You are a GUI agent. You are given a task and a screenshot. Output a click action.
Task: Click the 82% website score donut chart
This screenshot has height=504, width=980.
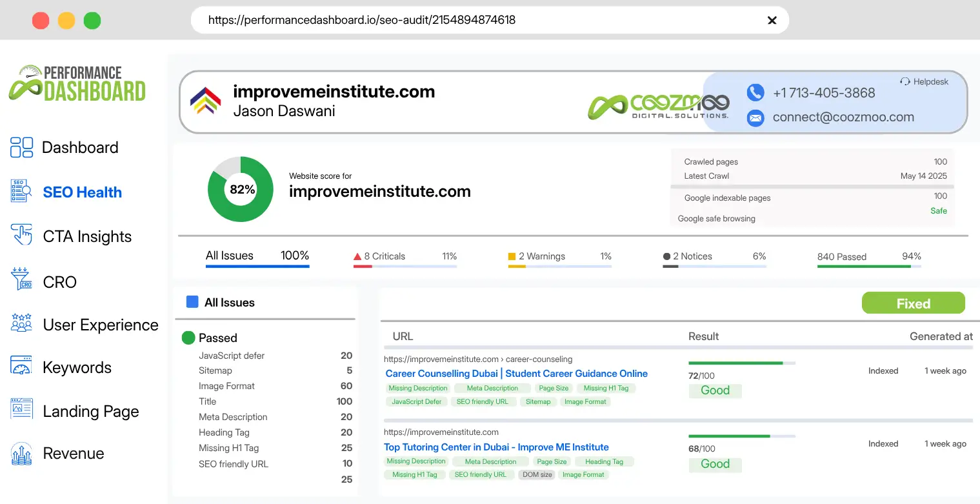pyautogui.click(x=241, y=189)
